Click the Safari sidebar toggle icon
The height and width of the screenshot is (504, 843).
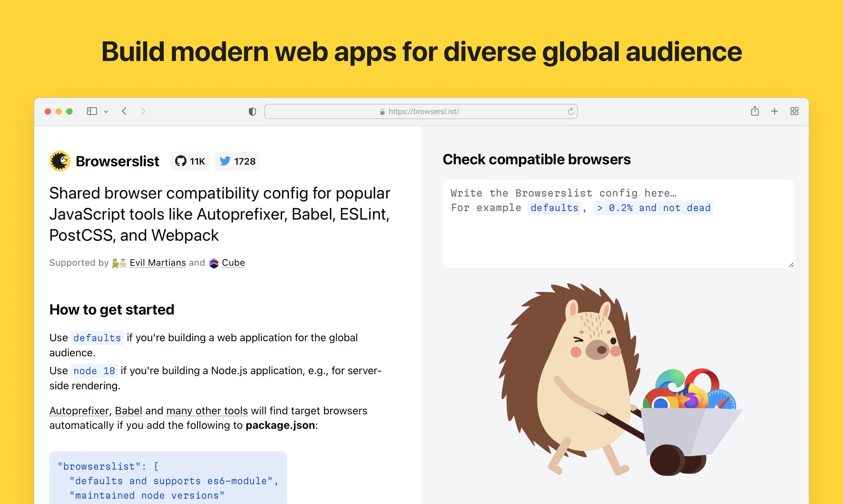[x=92, y=111]
